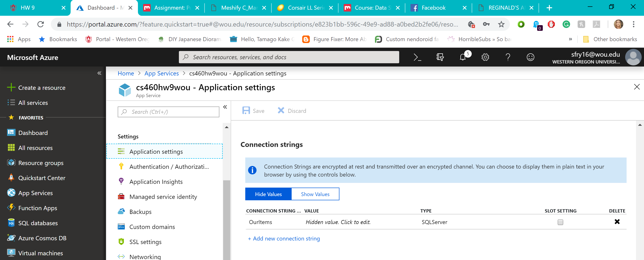The width and height of the screenshot is (644, 260).
Task: Search resources in the Azure search bar
Action: (x=289, y=57)
